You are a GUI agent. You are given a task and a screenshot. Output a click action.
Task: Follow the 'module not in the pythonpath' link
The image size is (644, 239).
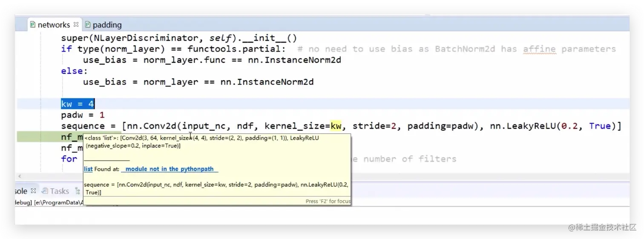pyautogui.click(x=170, y=169)
